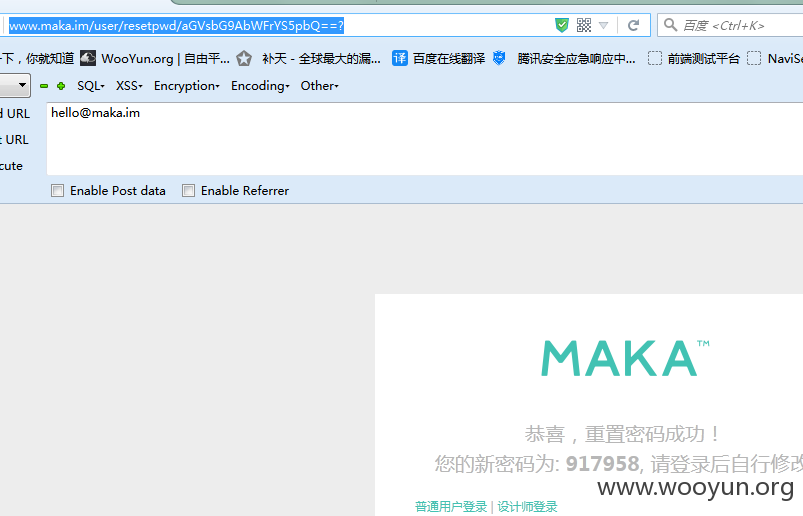Click the 前端测试平台 dashed-square favicon
The width and height of the screenshot is (803, 516).
655,58
